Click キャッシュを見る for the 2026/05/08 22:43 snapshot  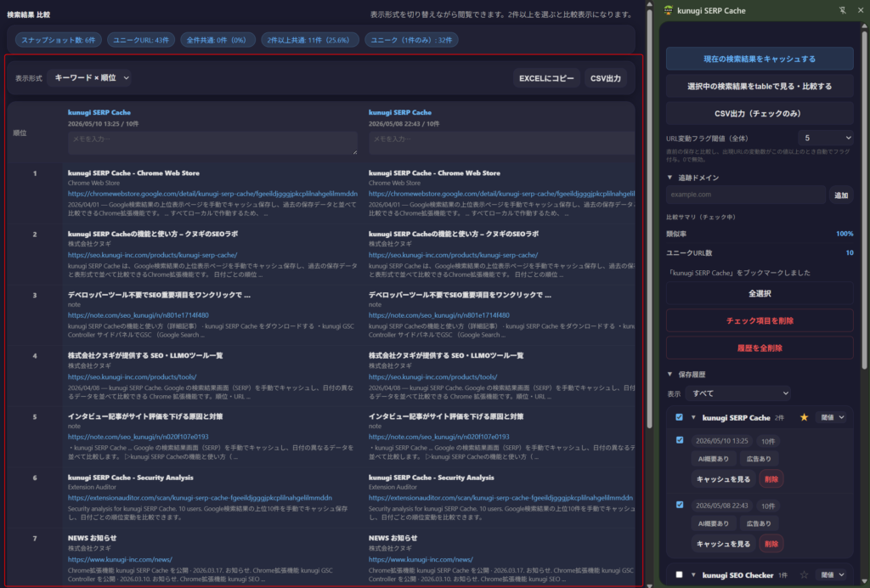pyautogui.click(x=723, y=544)
